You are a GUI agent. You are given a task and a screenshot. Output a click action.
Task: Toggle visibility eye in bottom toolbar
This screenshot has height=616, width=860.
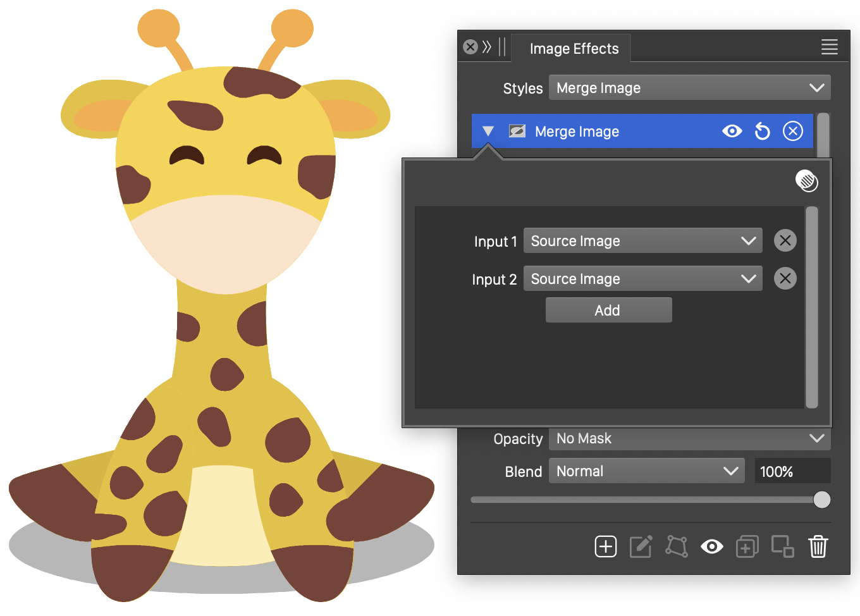711,546
